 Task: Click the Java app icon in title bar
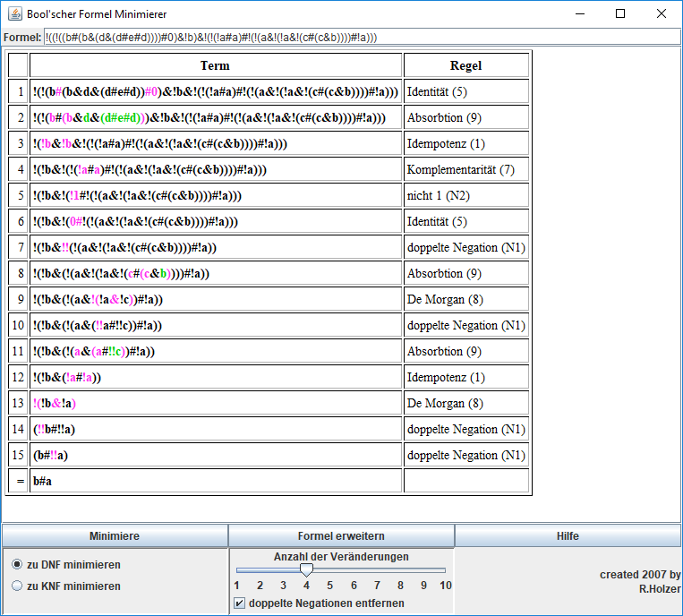point(14,14)
